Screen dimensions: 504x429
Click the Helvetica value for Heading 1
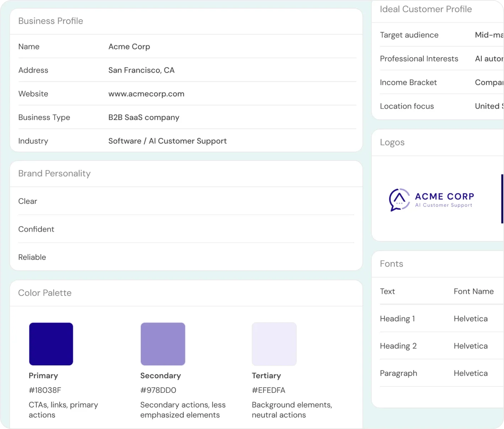[x=471, y=319]
